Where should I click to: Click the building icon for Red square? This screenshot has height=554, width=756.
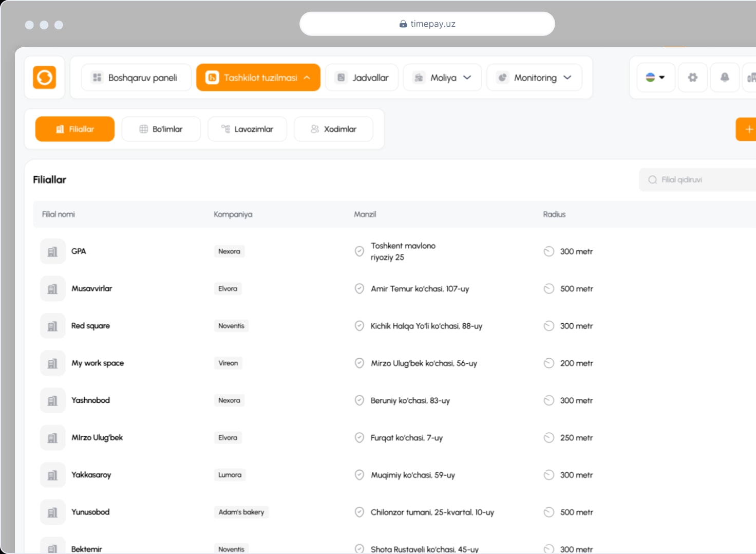[x=53, y=326]
